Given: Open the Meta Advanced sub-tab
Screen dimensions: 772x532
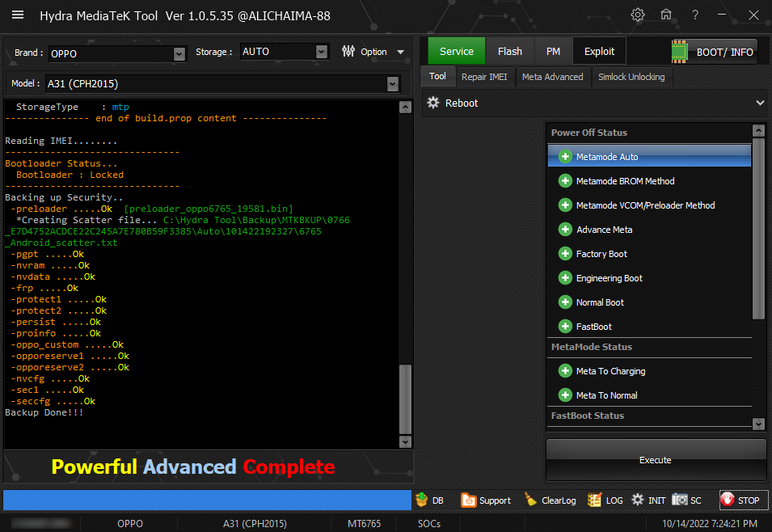Looking at the screenshot, I should click(x=552, y=77).
